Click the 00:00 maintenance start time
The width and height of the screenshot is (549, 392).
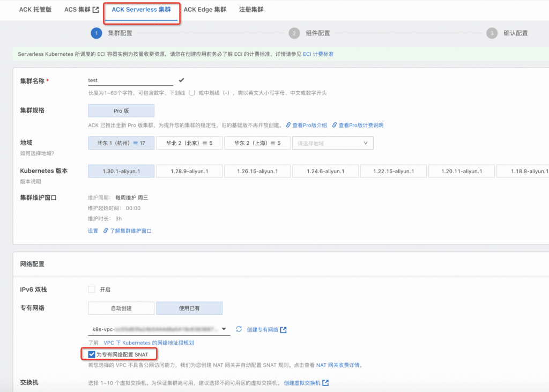pyautogui.click(x=133, y=208)
